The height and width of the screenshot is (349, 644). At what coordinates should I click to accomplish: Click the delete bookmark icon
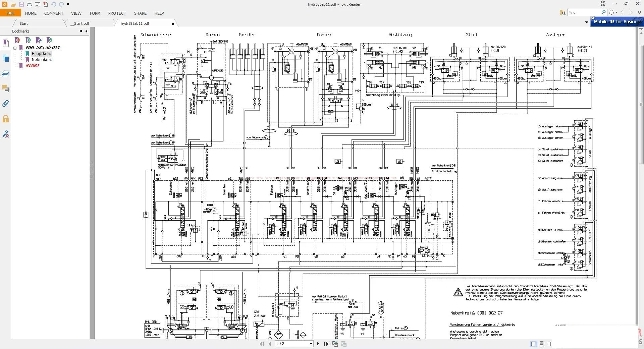[x=17, y=40]
